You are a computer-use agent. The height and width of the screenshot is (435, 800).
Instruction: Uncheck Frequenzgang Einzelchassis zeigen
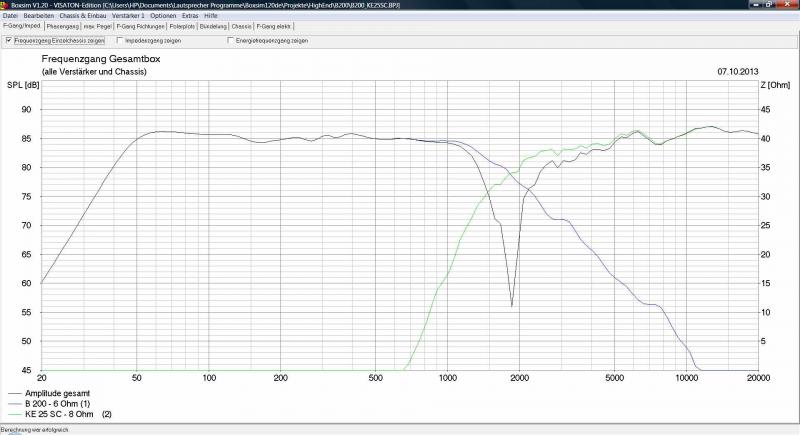point(9,41)
